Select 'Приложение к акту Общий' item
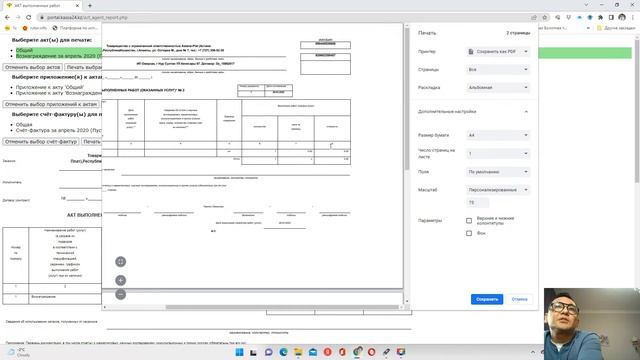The height and width of the screenshot is (360, 640). 50,87
